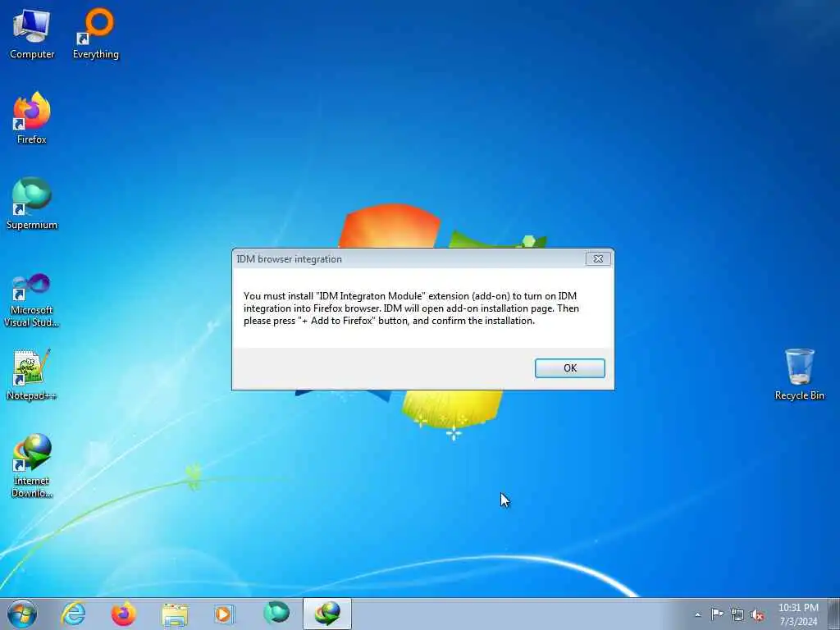Select the Notepad++ desktop shortcut
Viewport: 840px width, 630px height.
[x=32, y=374]
